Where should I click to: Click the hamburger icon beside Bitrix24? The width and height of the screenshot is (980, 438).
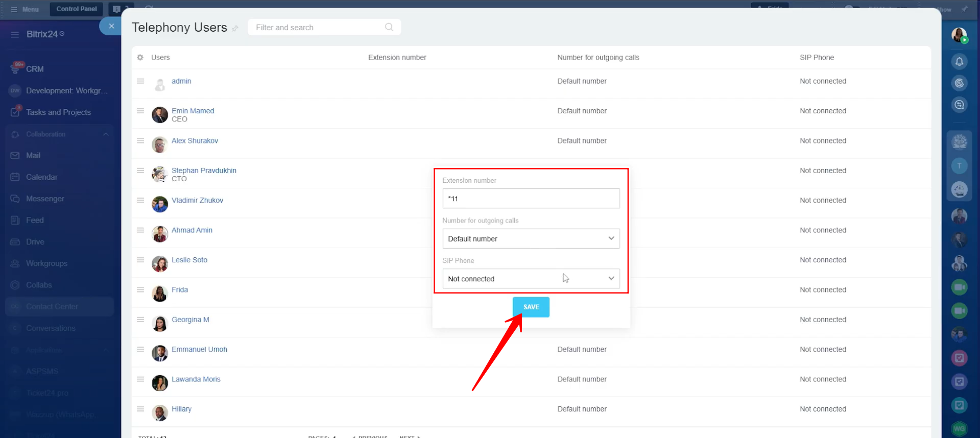[x=15, y=34]
